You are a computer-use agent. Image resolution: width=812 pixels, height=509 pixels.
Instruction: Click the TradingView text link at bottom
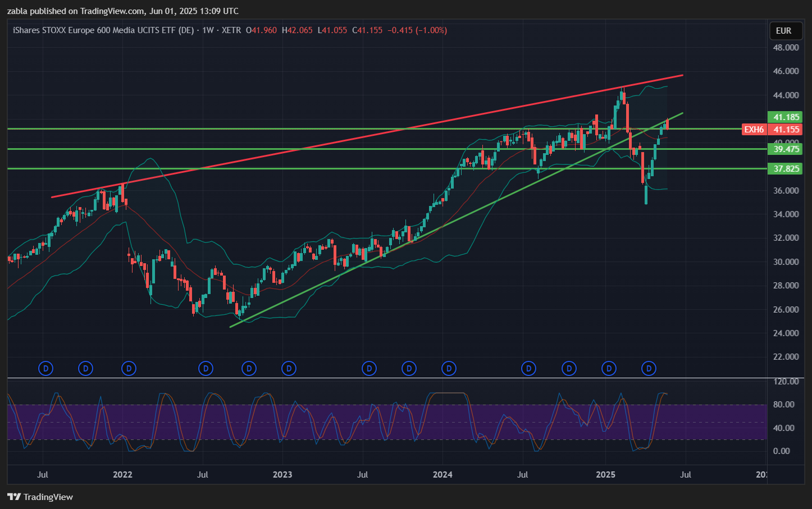(48, 497)
